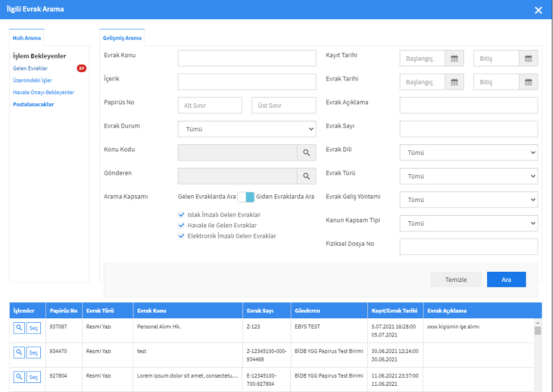Focus the Papirüs No Üst Sınır field
Image resolution: width=553 pixels, height=392 pixels.
pos(284,106)
